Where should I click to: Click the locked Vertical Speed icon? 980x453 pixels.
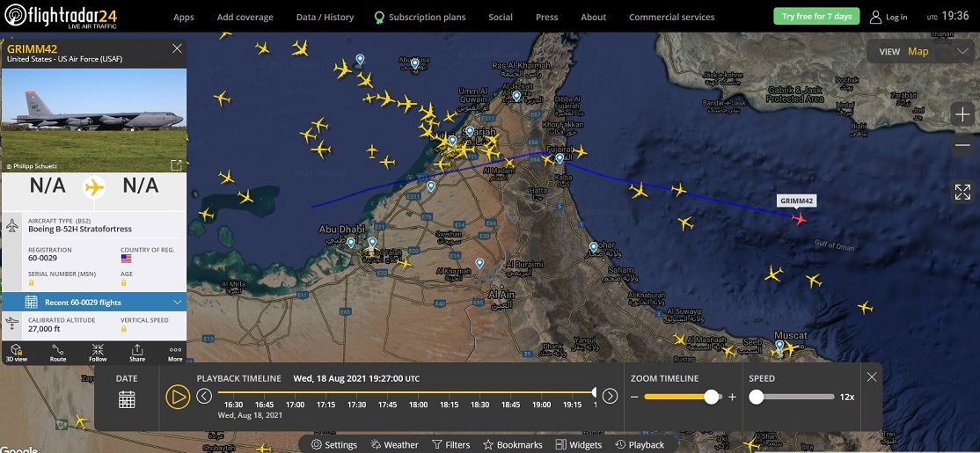[x=124, y=329]
